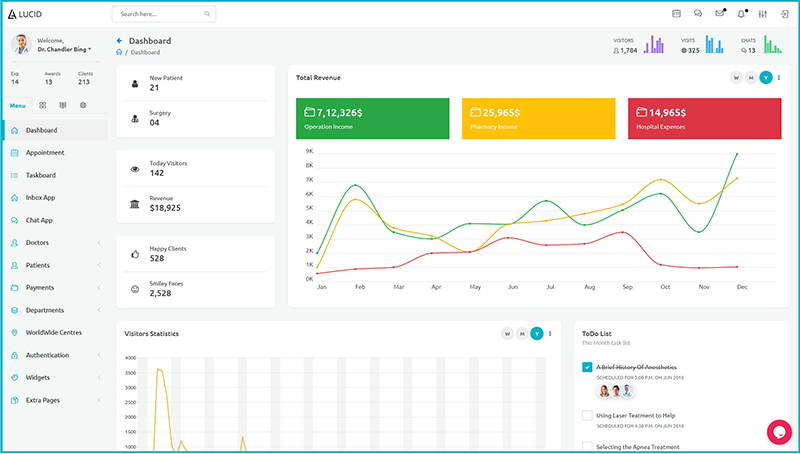This screenshot has width=800, height=454.
Task: Check Using Laser Treatment to Help task
Action: pos(587,415)
